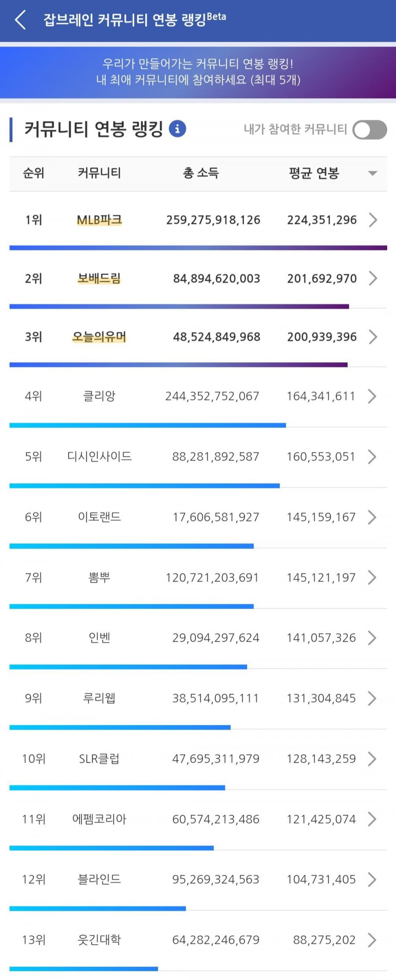Open 클리앙 details chevron

372,396
